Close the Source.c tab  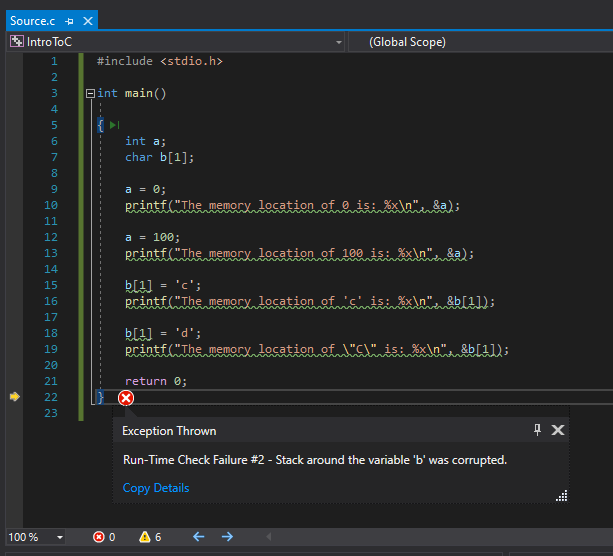(x=88, y=21)
